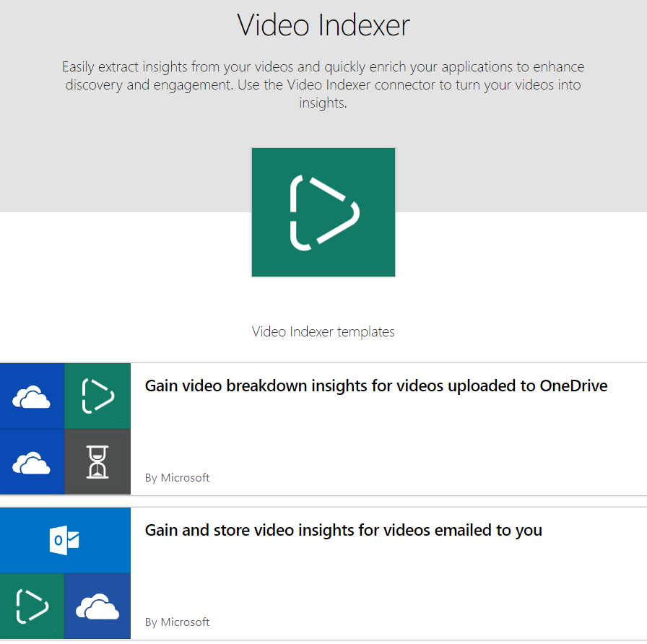Click empty area right of email template's 'By Microsoft'
Viewport: 647px width, 644px height.
(x=433, y=622)
